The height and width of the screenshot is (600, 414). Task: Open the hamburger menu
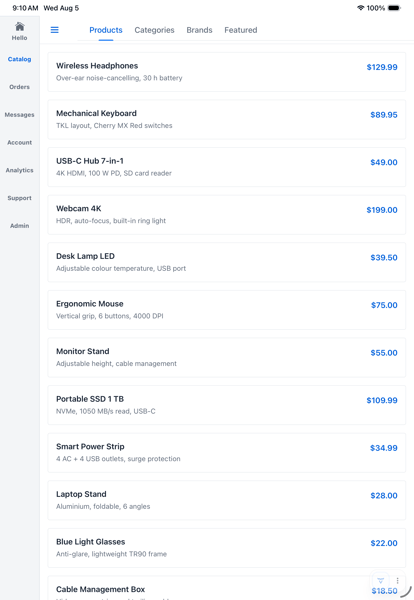(x=55, y=30)
